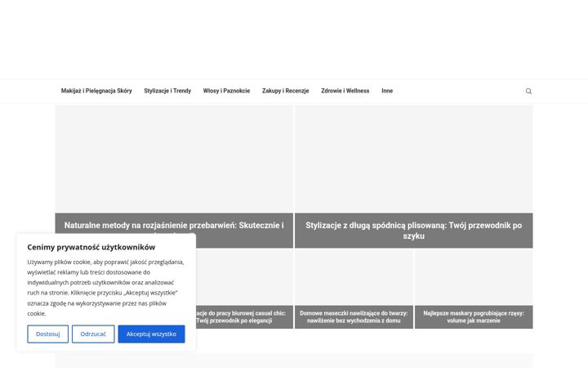Open article on pracy biurowej casual chic

[241, 317]
